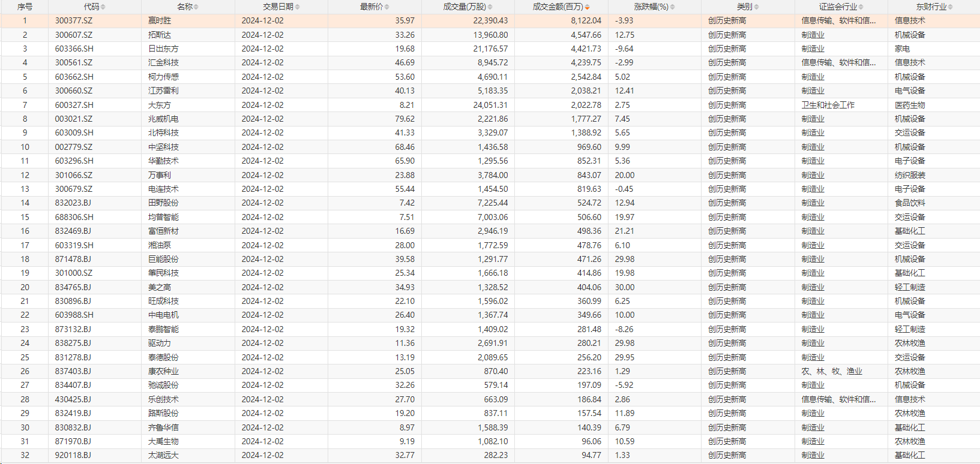
Task: Click the 医药生物 industry cell
Action: click(x=910, y=105)
